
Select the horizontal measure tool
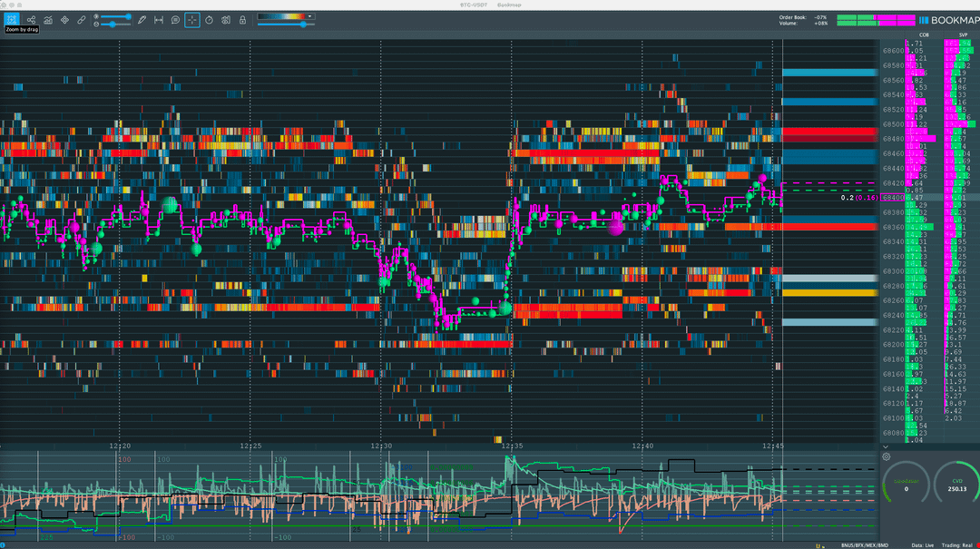159,19
